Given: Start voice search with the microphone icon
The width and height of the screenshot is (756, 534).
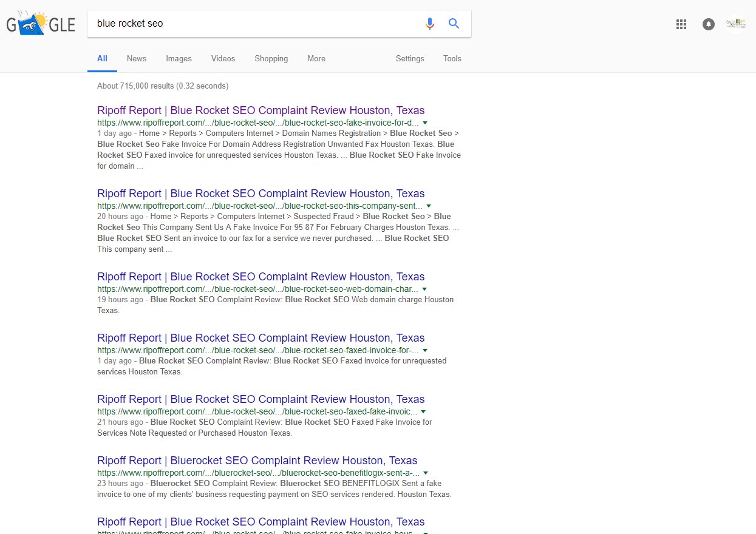Looking at the screenshot, I should 430,24.
